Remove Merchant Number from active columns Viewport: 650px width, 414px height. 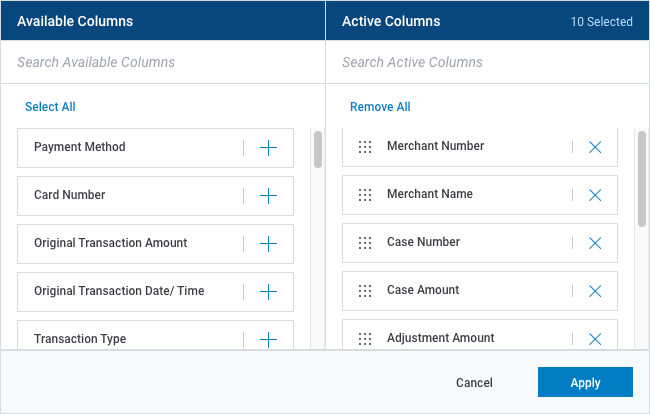pos(595,147)
